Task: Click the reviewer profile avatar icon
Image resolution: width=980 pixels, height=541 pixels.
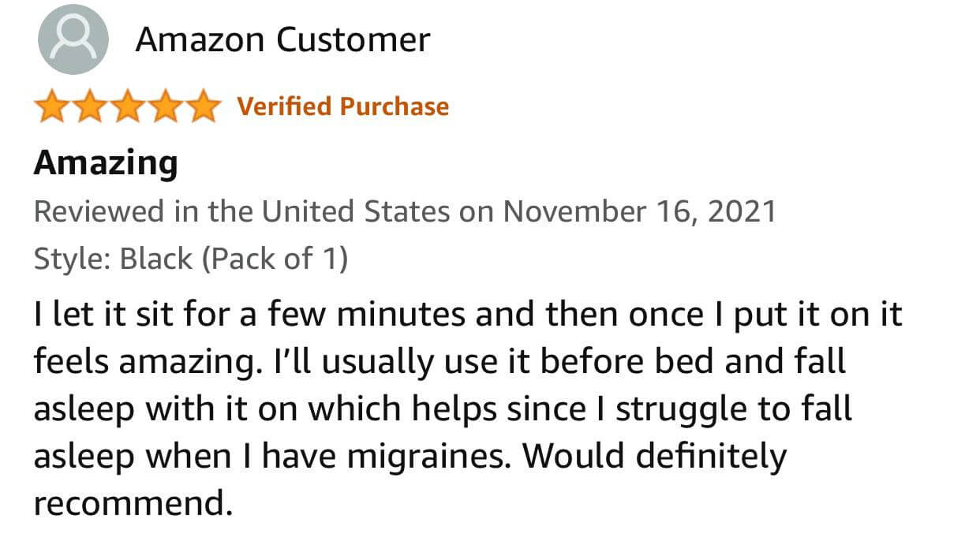Action: (73, 40)
